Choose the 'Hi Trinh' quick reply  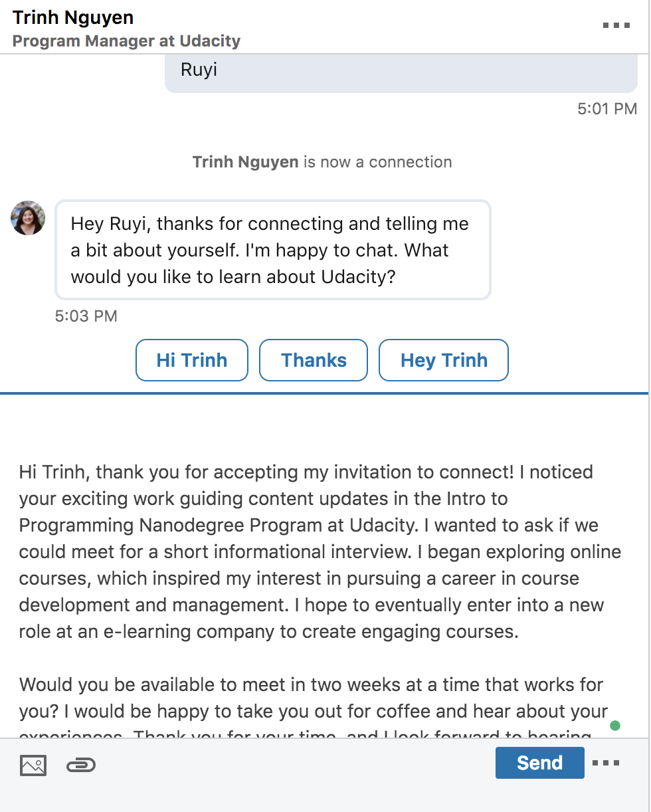(x=192, y=360)
